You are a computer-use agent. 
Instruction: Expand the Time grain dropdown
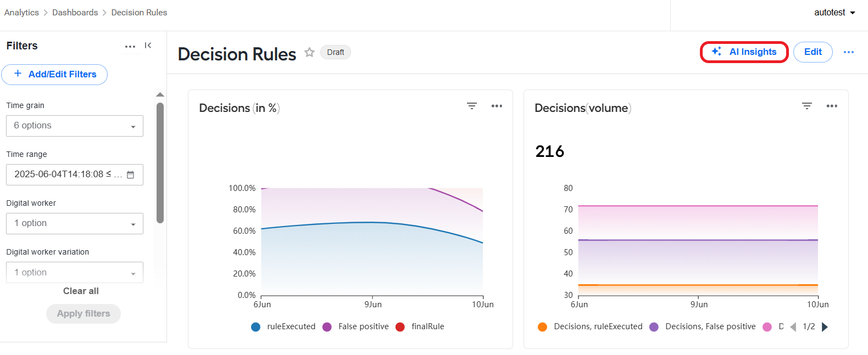pyautogui.click(x=75, y=126)
